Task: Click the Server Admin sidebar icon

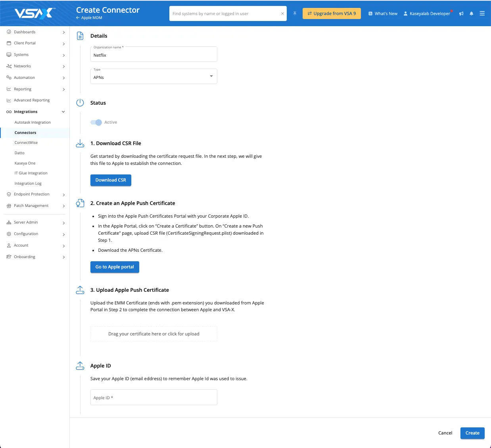Action: tap(9, 222)
